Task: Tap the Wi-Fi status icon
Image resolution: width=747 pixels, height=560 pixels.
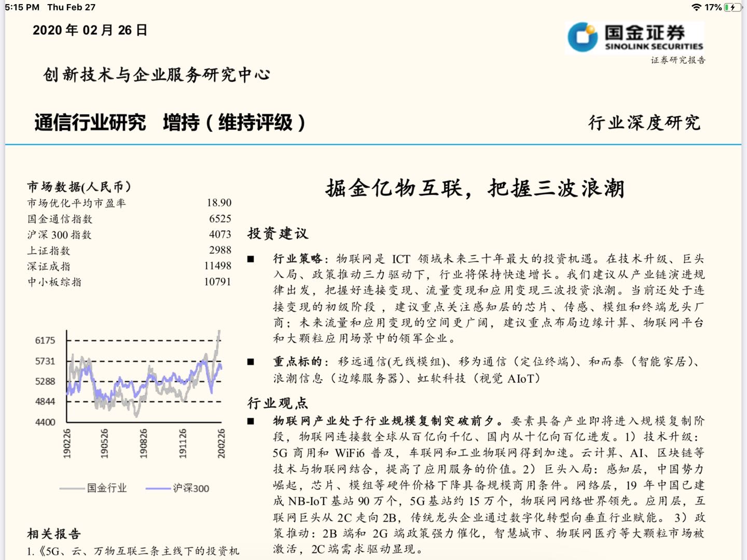Action: click(x=696, y=7)
